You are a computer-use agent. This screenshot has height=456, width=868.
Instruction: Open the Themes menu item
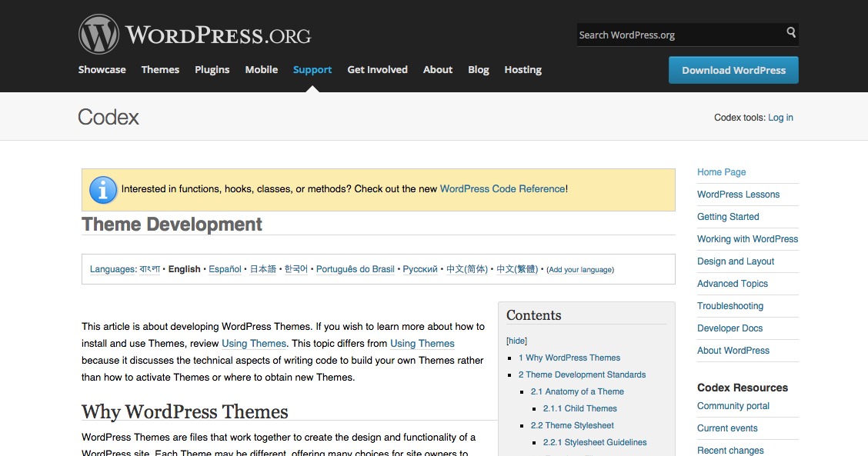160,70
